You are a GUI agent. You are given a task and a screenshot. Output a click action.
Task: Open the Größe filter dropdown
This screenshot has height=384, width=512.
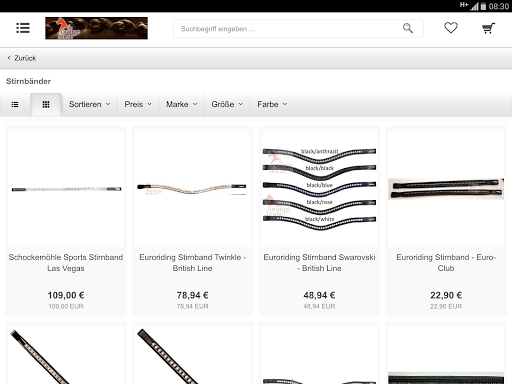227,104
